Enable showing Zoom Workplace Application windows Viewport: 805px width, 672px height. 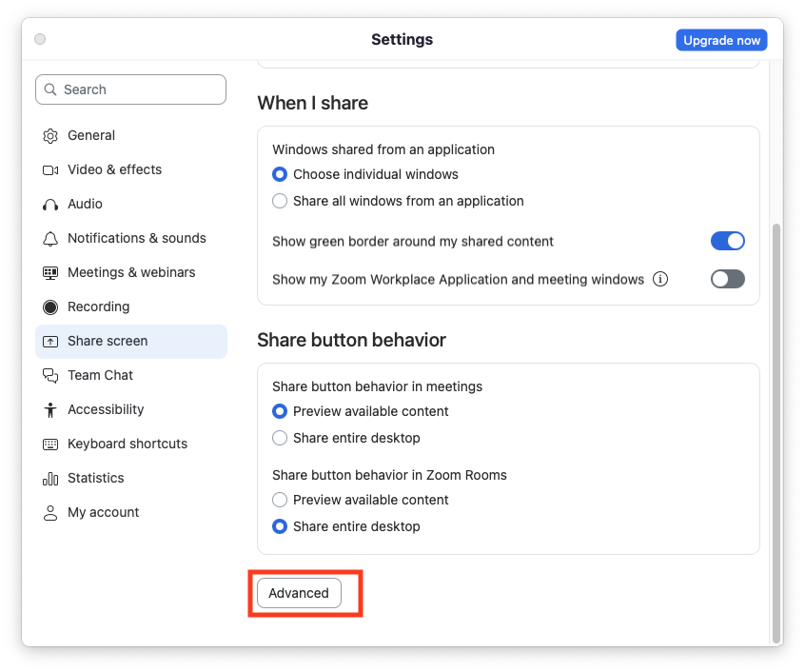click(x=728, y=279)
